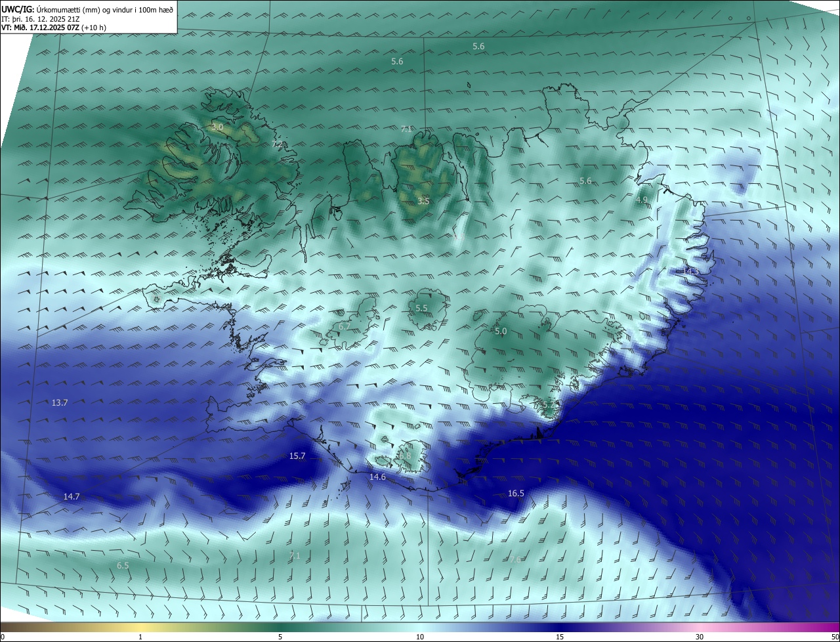Click the 30 tick on the color scale
This screenshot has height=642, width=840.
[x=700, y=637]
